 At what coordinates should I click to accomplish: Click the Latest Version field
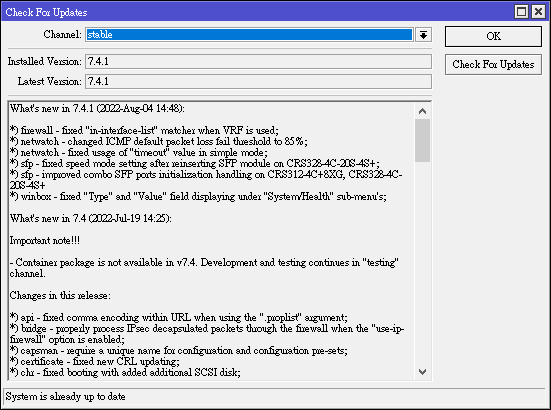(258, 82)
